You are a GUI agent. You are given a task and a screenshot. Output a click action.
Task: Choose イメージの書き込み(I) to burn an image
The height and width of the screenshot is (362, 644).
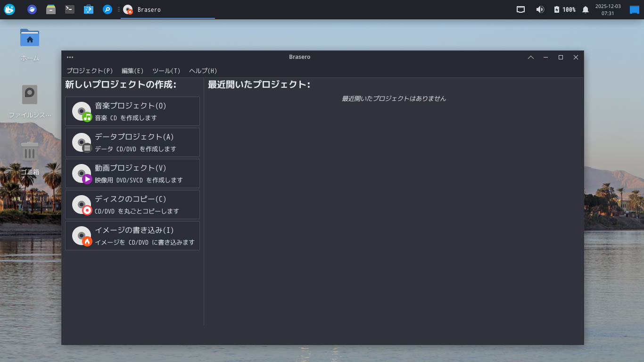click(132, 236)
